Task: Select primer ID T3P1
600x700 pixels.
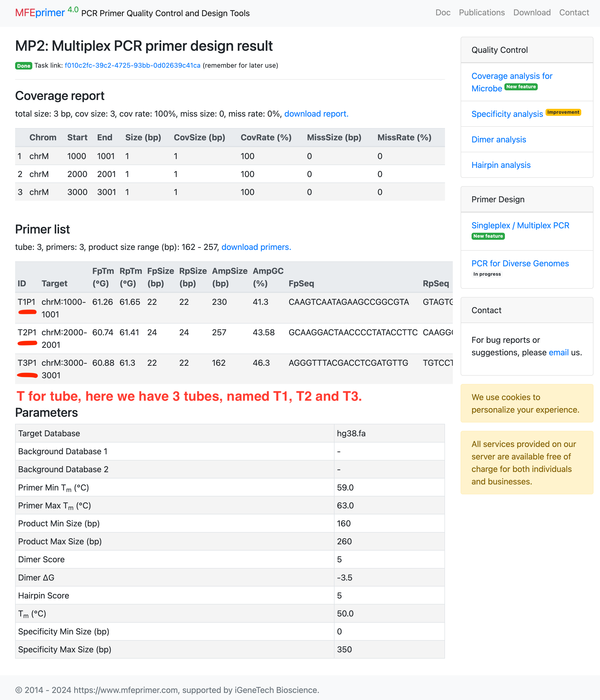Action: [x=27, y=363]
